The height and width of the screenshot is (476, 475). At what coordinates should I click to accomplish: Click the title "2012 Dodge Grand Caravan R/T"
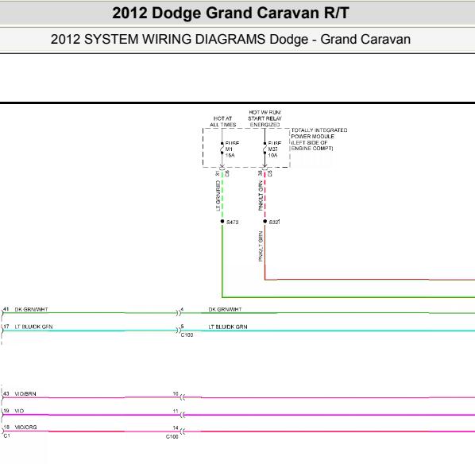(230, 13)
